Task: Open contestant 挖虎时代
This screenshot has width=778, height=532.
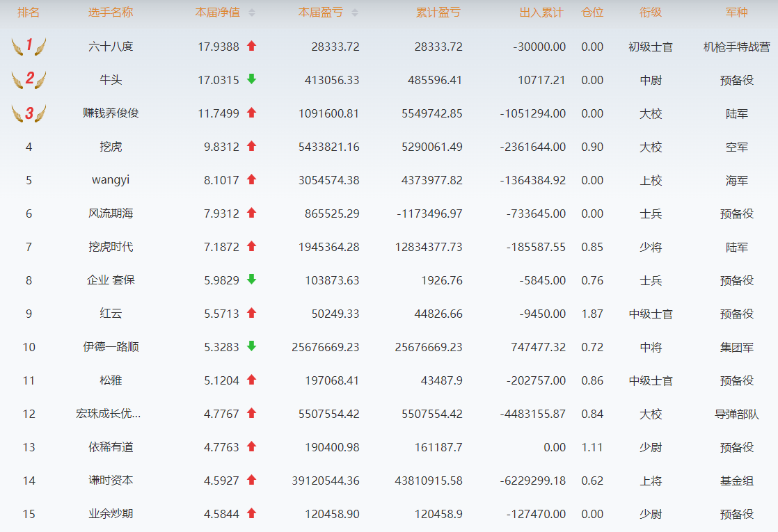Action: [x=111, y=247]
